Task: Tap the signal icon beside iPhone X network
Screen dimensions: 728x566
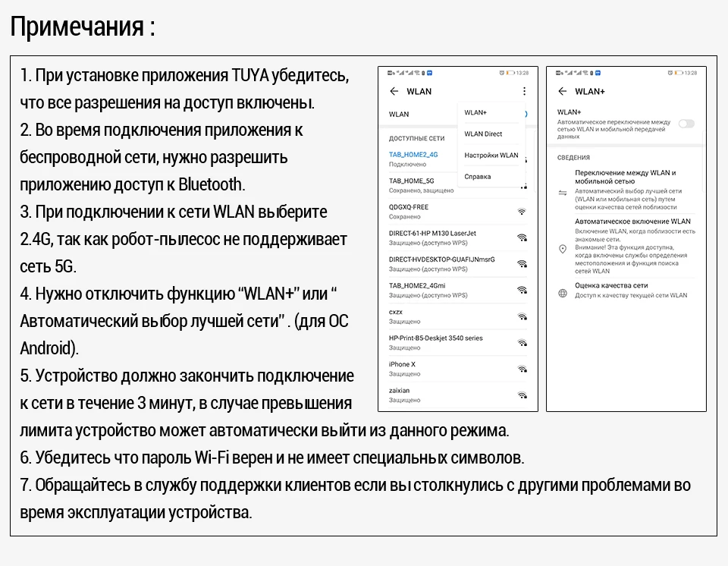Action: tap(522, 369)
